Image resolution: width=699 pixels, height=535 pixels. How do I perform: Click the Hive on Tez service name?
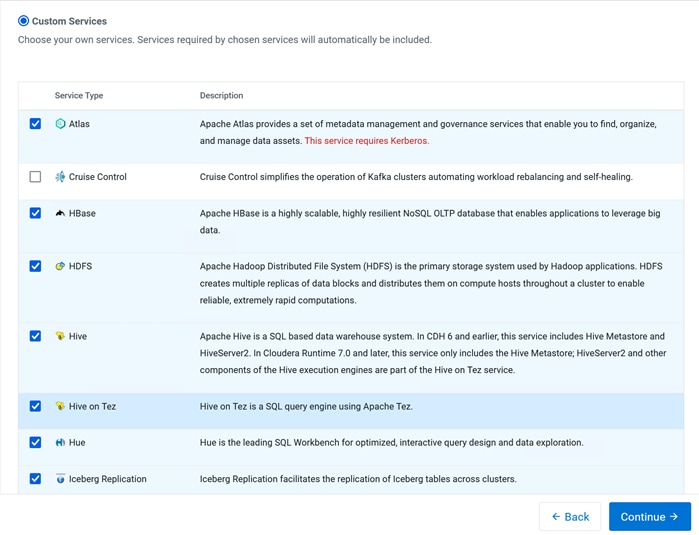click(92, 406)
